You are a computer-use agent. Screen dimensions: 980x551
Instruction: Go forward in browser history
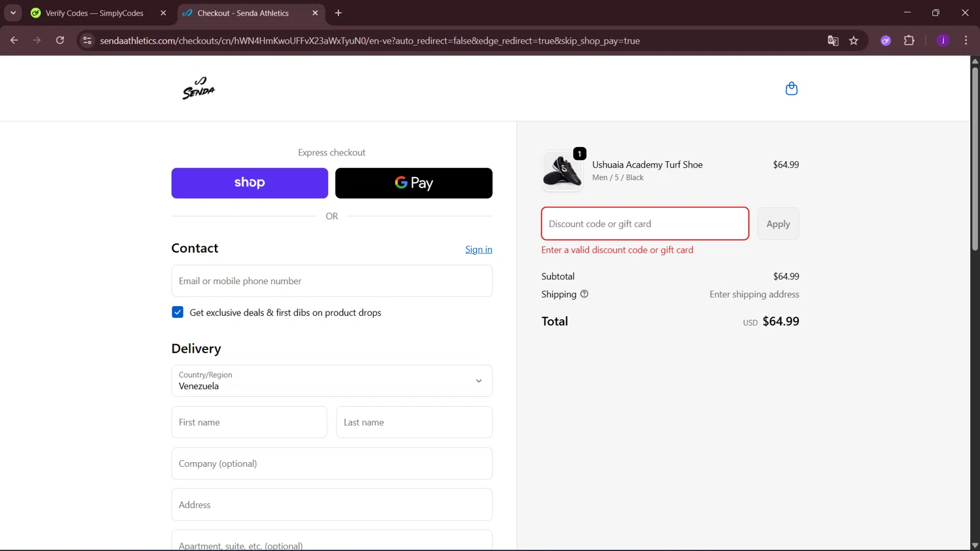tap(37, 40)
